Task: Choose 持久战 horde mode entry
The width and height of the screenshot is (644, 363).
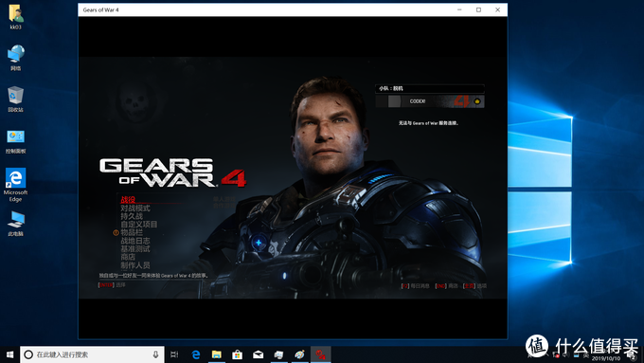Action: 132,216
